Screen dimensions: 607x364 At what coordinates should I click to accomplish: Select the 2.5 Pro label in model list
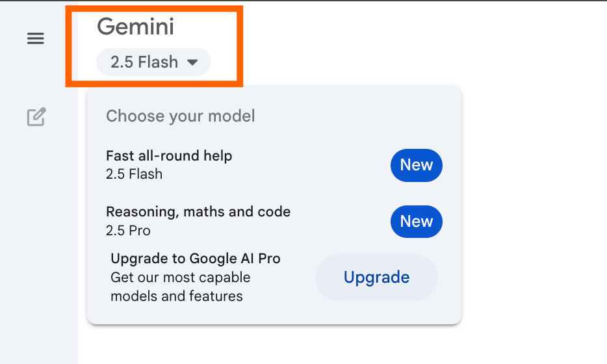[x=128, y=231]
